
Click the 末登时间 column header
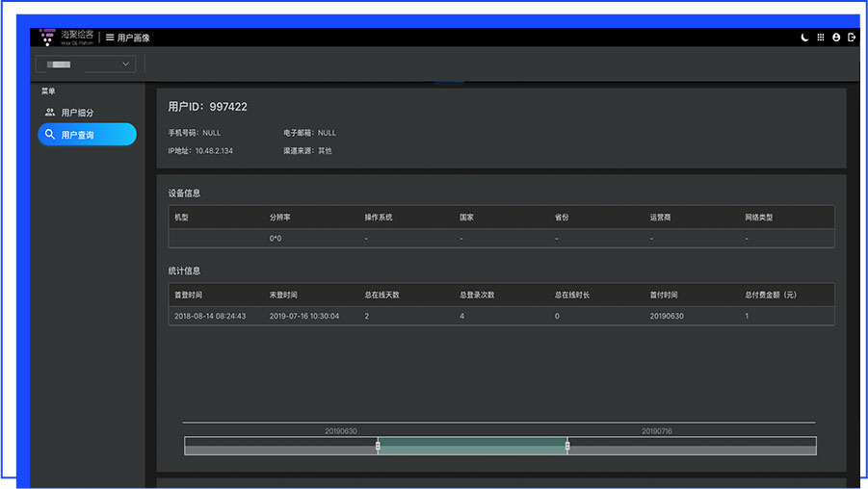coord(283,295)
